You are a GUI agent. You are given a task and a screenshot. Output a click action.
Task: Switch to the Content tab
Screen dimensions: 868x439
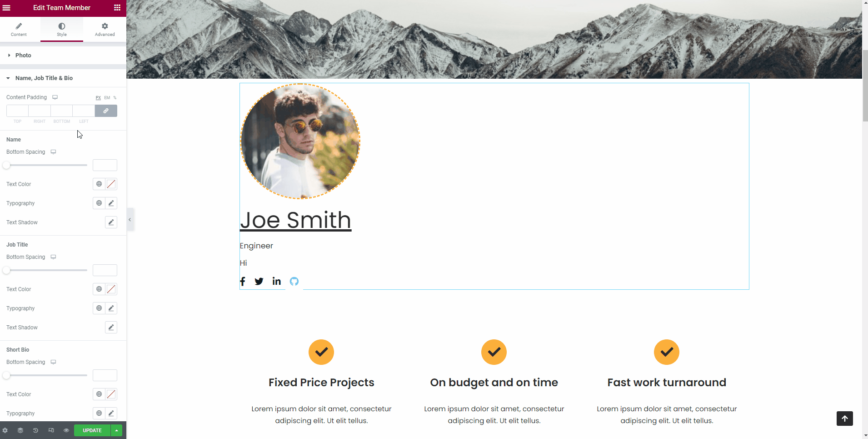coord(19,30)
